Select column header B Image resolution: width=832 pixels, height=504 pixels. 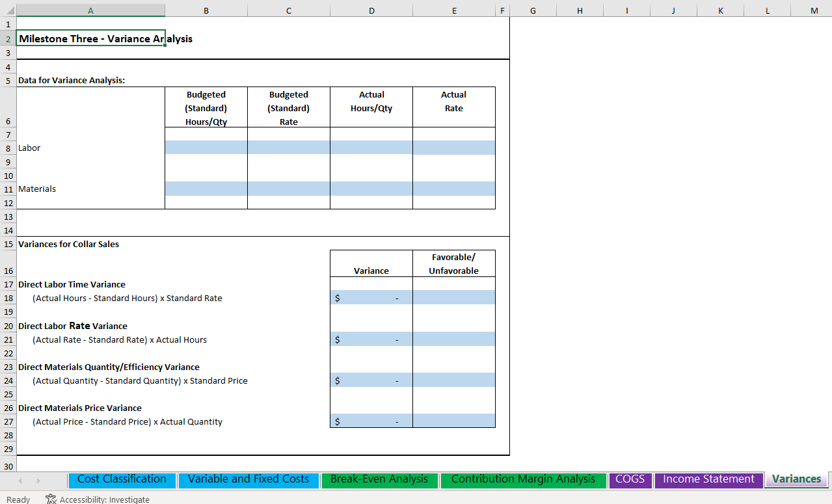coord(206,10)
